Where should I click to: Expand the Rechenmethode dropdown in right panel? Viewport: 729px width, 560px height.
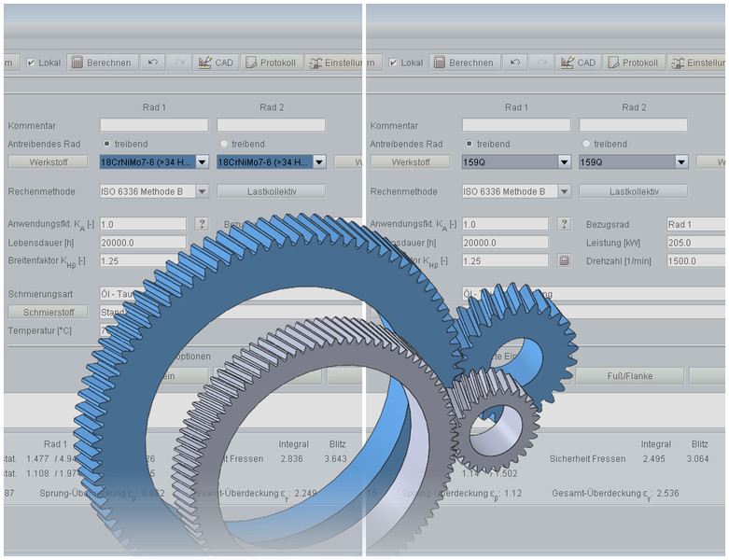tap(564, 191)
